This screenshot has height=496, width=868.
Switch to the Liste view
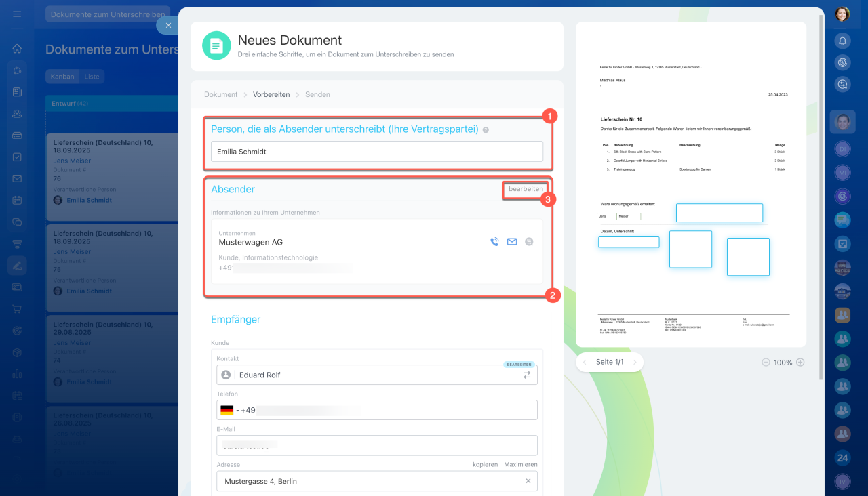(x=92, y=77)
